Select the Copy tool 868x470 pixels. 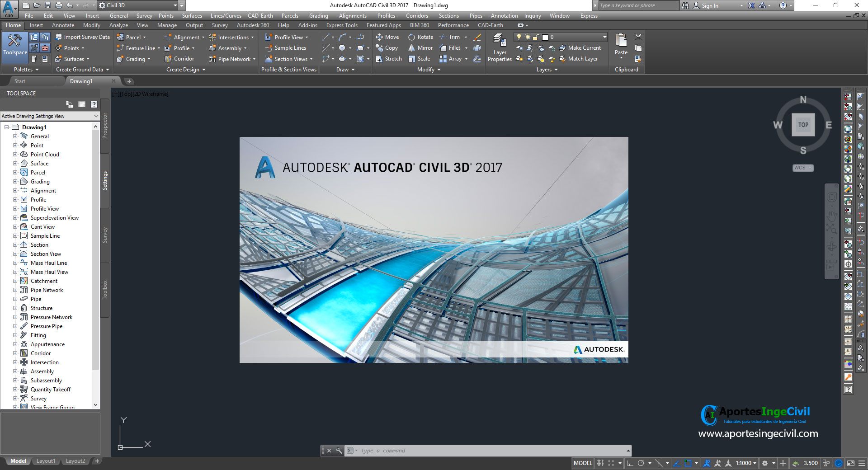388,48
